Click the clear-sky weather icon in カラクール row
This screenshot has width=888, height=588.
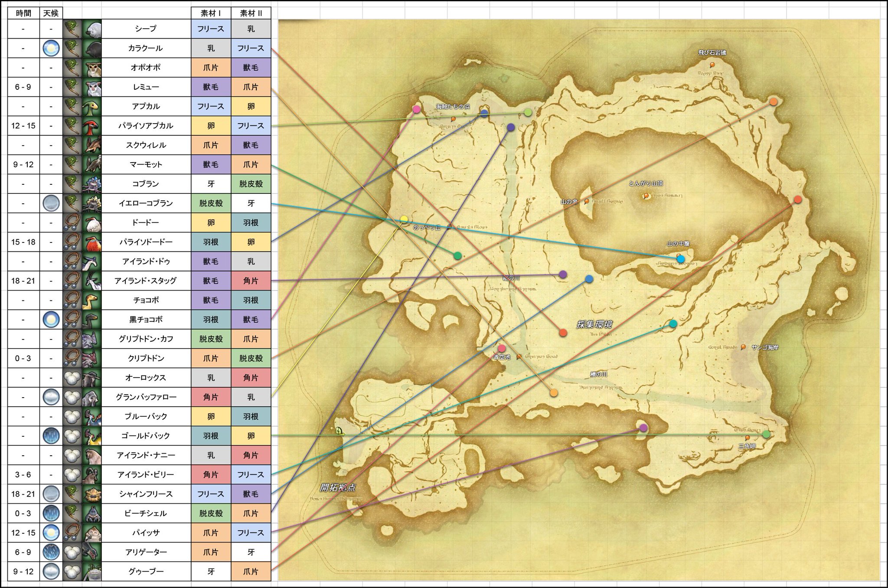click(x=51, y=49)
